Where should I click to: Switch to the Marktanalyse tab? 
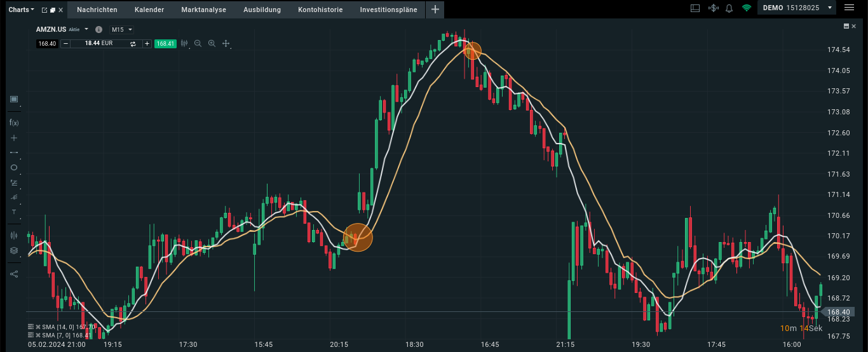click(x=203, y=10)
